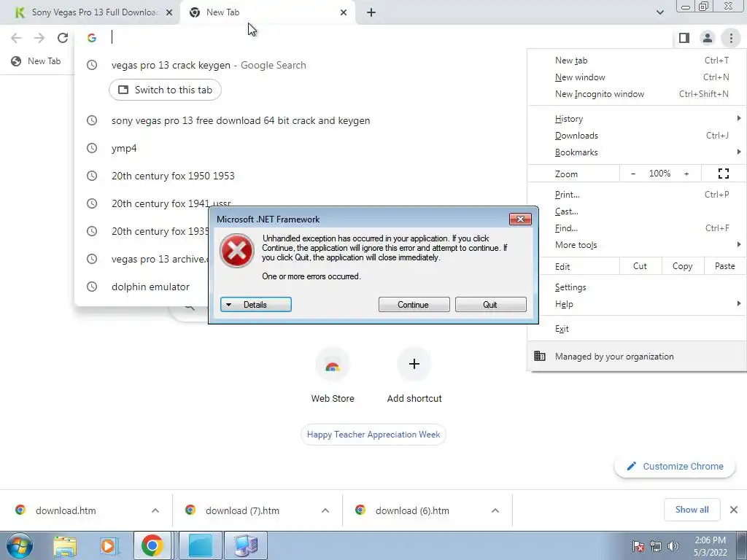Go forward with the forward arrow

39,38
